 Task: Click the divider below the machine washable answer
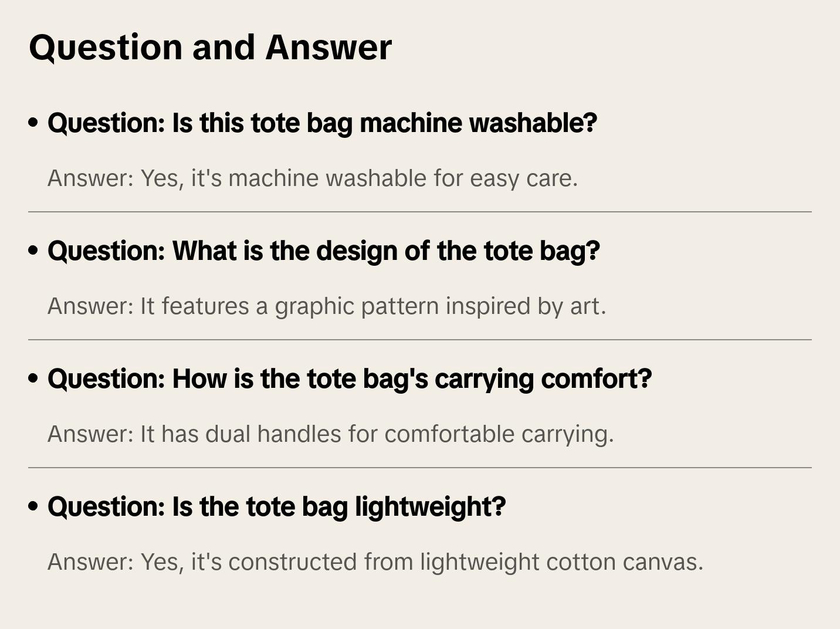(420, 212)
